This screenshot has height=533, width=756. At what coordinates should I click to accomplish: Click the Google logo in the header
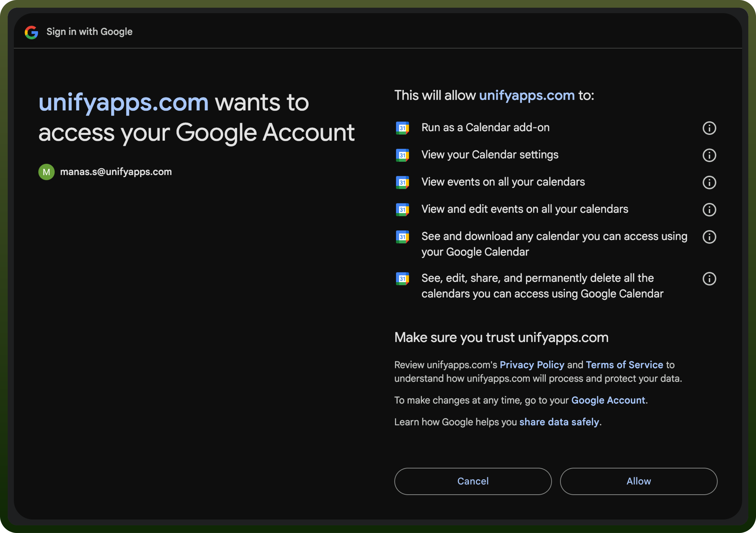[x=32, y=32]
